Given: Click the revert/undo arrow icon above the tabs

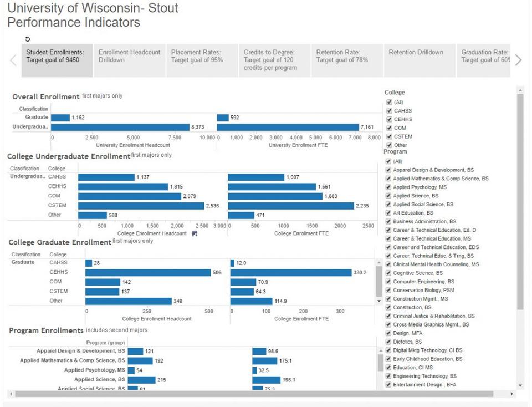Looking at the screenshot, I should coord(28,39).
